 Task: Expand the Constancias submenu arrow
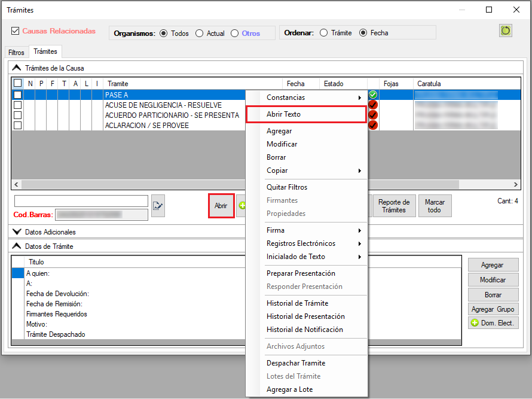tap(359, 98)
